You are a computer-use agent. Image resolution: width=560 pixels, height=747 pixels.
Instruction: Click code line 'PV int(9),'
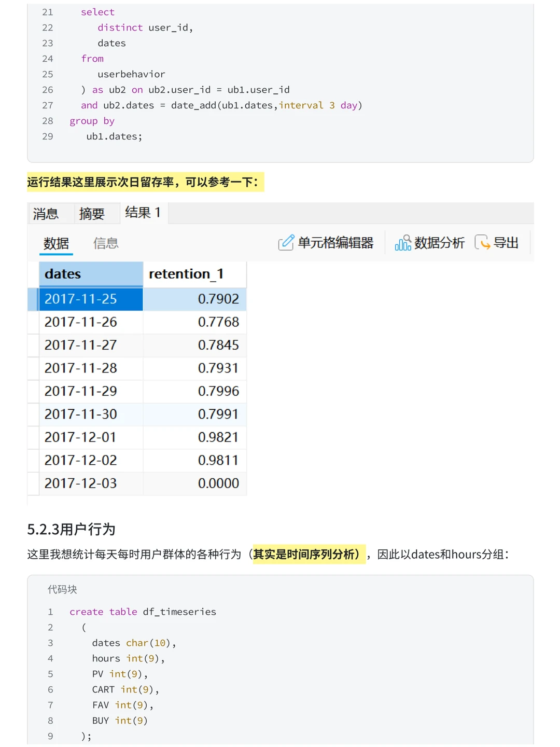tap(120, 674)
